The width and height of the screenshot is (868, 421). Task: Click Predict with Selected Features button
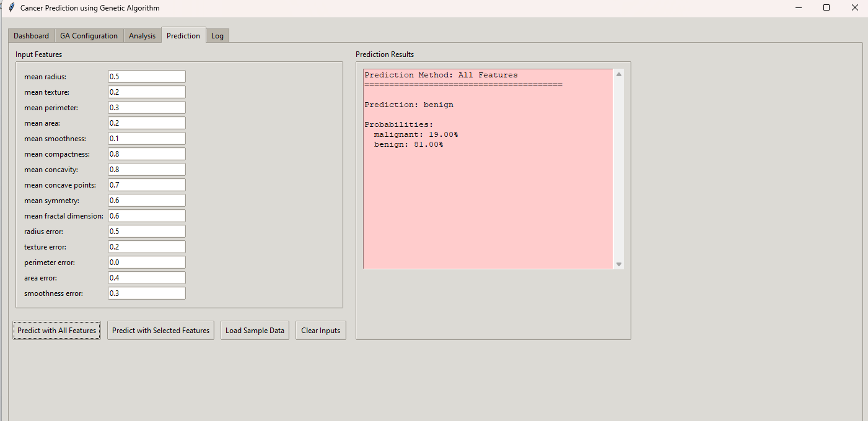160,331
